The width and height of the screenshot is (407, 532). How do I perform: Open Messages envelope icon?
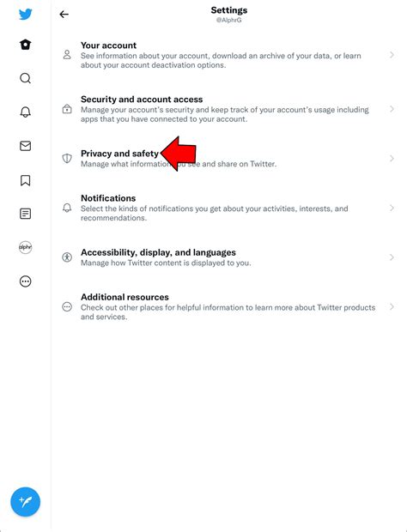[x=26, y=146]
